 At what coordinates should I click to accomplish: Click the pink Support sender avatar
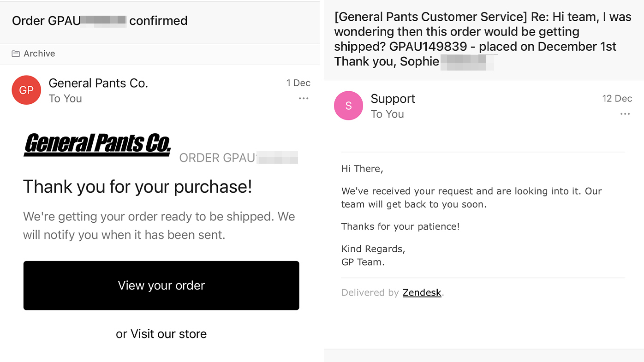[348, 106]
